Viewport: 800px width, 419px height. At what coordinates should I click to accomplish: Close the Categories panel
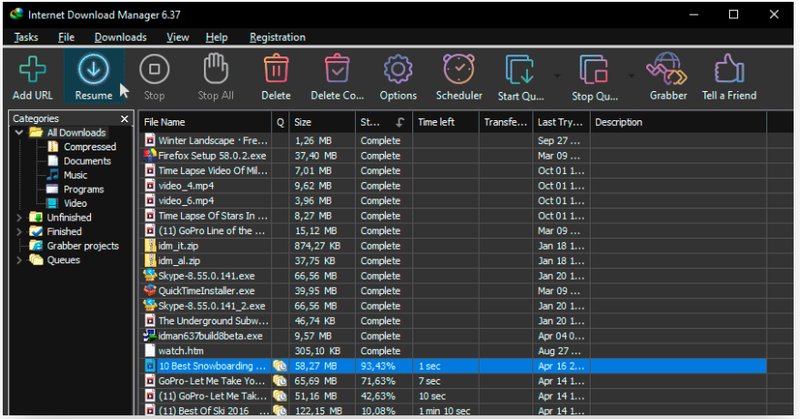[124, 119]
